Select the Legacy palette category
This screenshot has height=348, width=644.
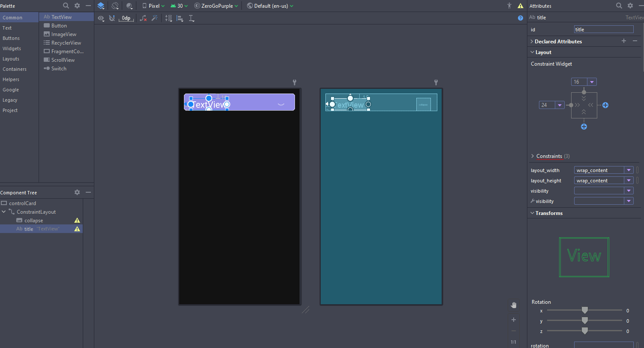coord(19,100)
